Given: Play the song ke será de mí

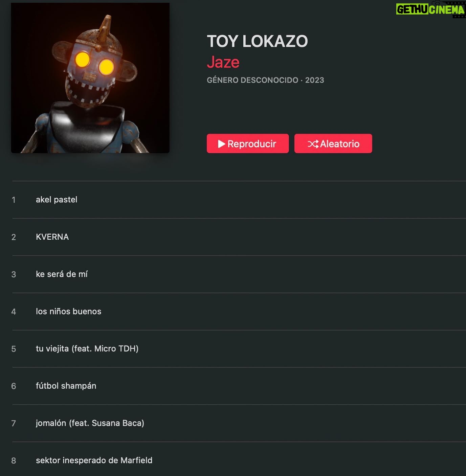Looking at the screenshot, I should tap(239, 274).
